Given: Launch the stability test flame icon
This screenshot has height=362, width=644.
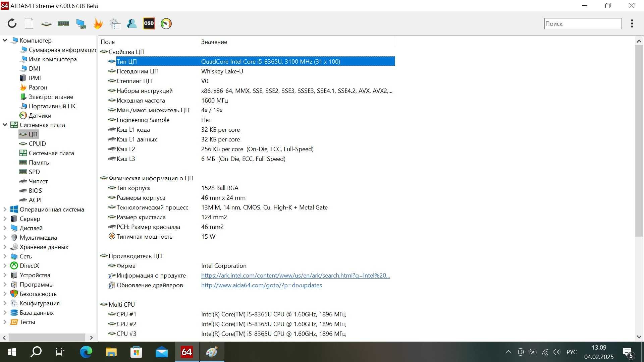Looking at the screenshot, I should (98, 23).
